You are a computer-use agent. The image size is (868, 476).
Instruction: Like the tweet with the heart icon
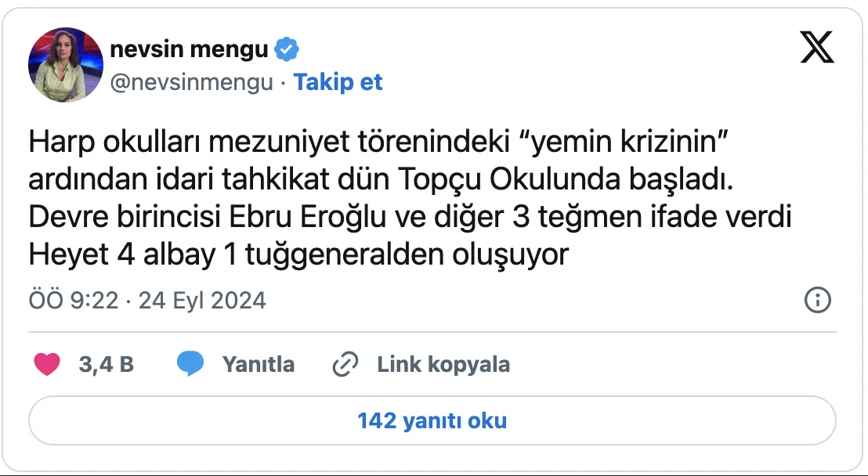click(x=47, y=364)
